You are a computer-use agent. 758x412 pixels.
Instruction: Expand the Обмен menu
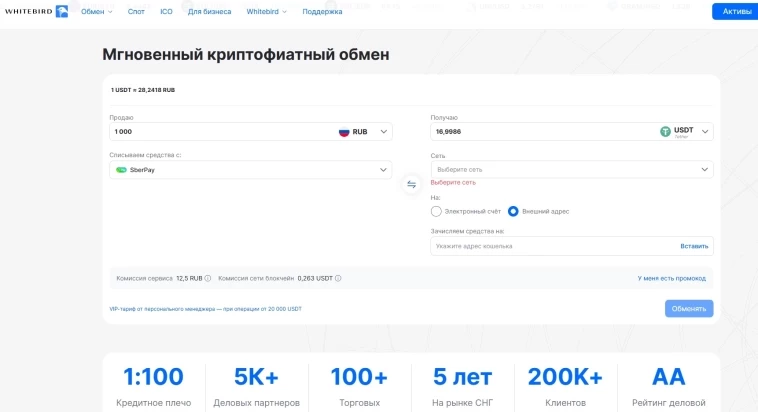pyautogui.click(x=97, y=12)
